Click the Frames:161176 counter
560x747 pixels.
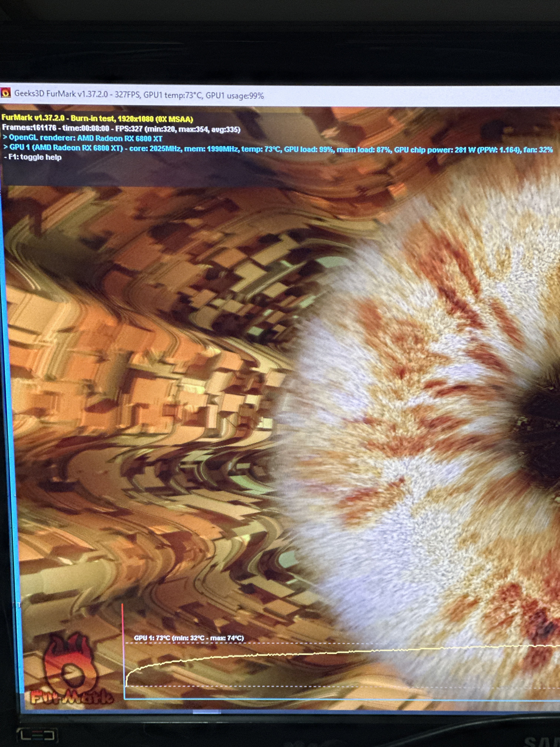(x=29, y=128)
